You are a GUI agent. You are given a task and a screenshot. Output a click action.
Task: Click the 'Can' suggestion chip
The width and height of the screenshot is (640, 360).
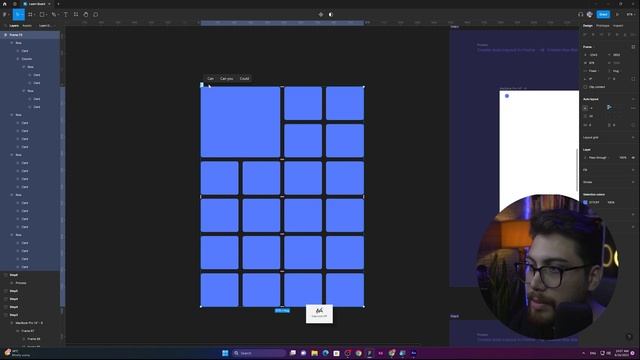210,78
